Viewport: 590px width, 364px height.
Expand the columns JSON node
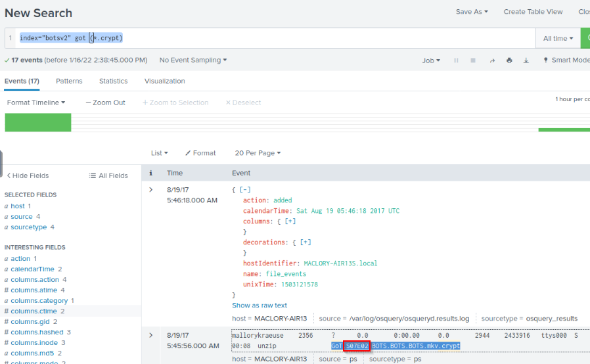[x=290, y=221]
